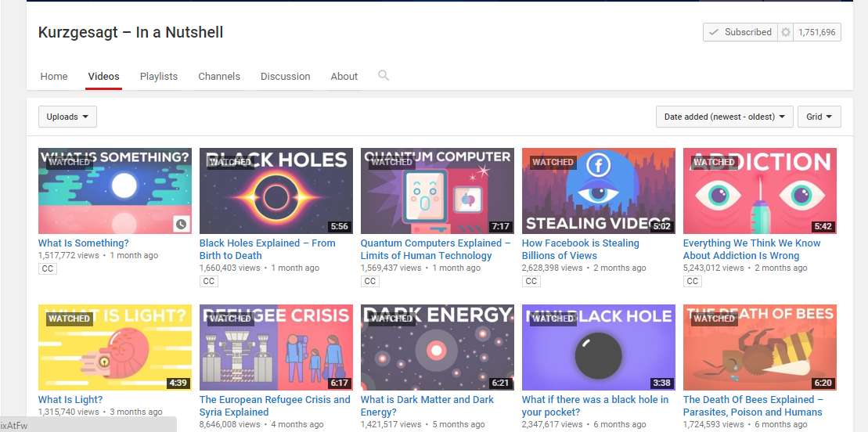The image size is (868, 432).
Task: Open European Refugee Crisis and Syria link
Action: coord(276,405)
